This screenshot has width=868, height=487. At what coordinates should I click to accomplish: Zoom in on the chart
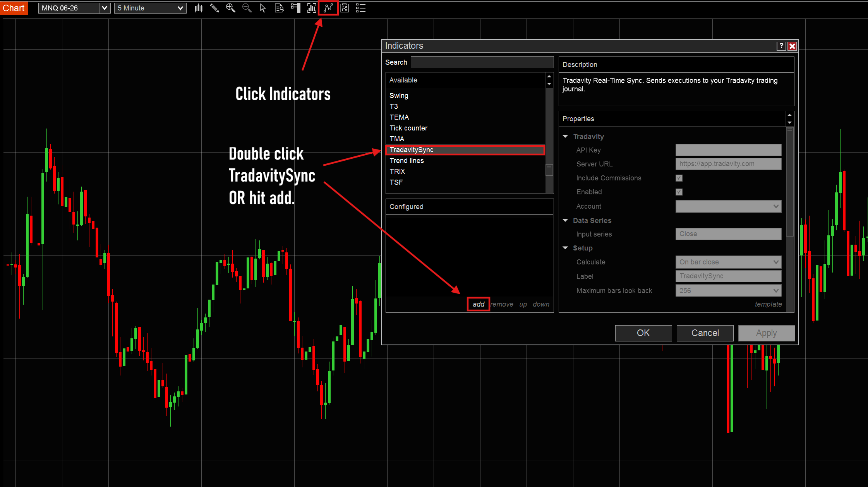(231, 8)
